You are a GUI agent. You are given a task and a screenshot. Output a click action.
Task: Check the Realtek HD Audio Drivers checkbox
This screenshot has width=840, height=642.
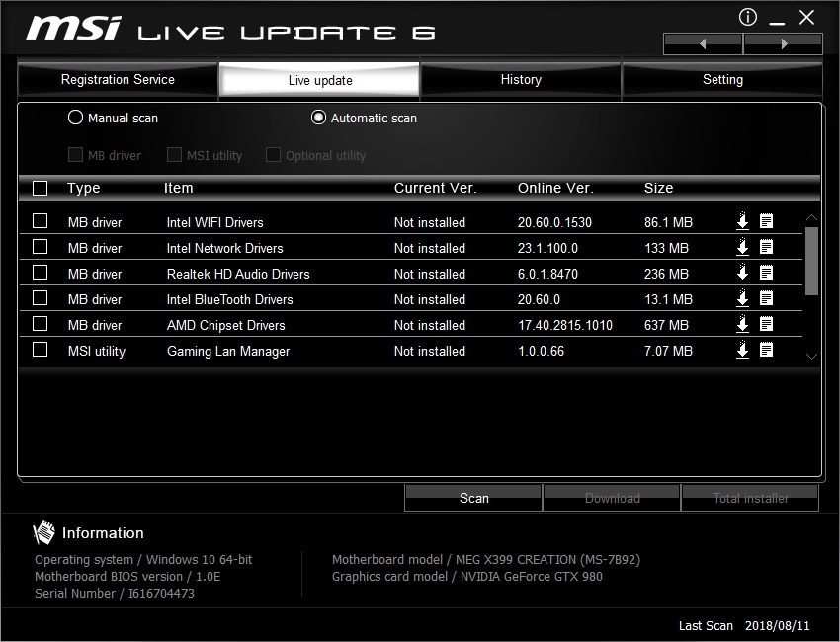[x=41, y=273]
